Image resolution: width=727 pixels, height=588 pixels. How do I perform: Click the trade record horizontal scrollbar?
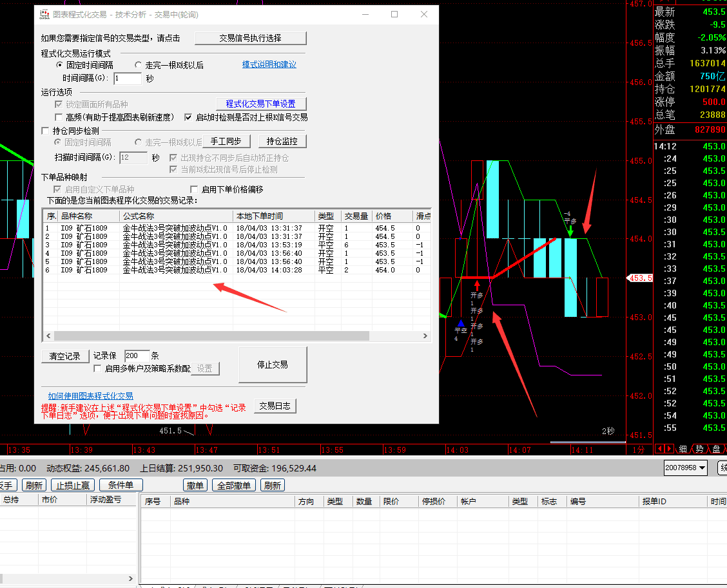[x=211, y=336]
